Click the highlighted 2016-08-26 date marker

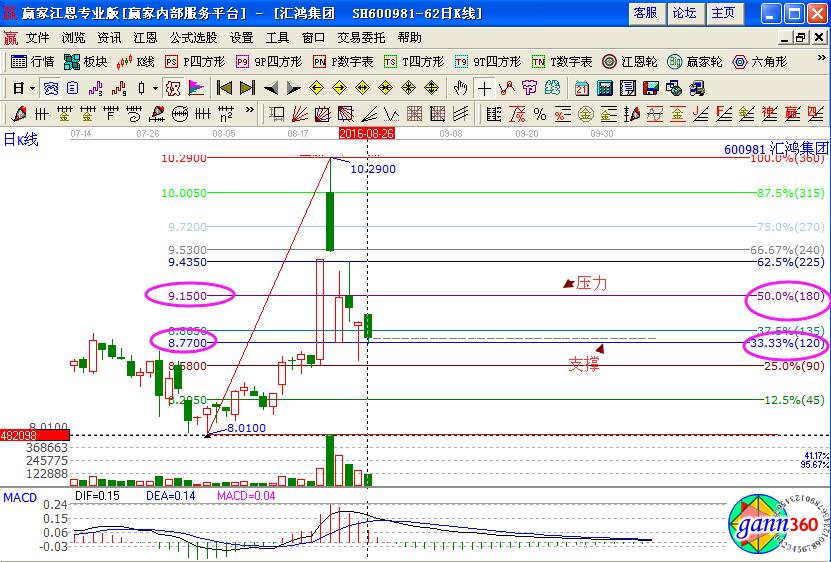(366, 132)
